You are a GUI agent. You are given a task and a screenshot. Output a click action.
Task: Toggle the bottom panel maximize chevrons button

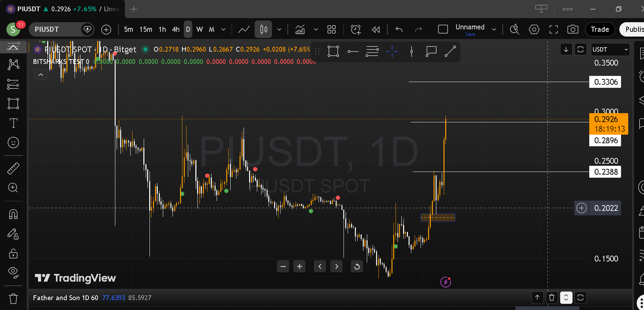[x=566, y=297]
